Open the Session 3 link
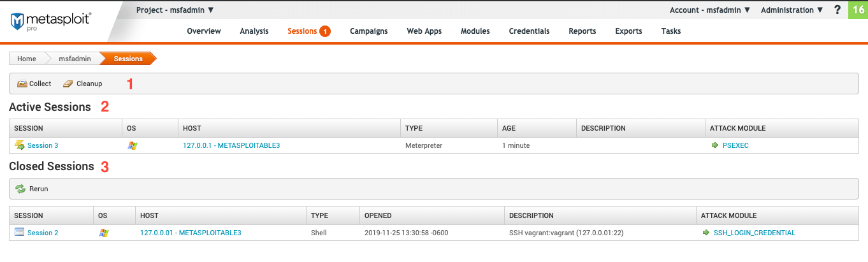868x262 pixels. click(43, 145)
